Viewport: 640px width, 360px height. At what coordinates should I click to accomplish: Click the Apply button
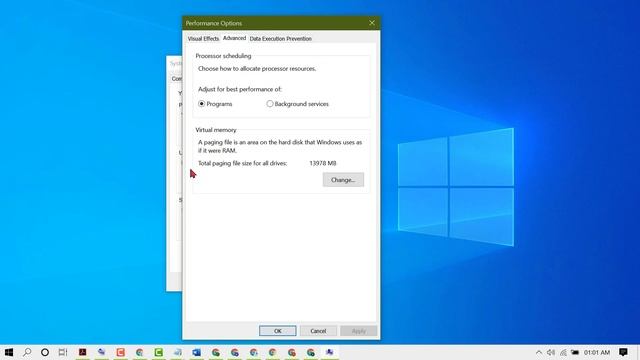(358, 331)
